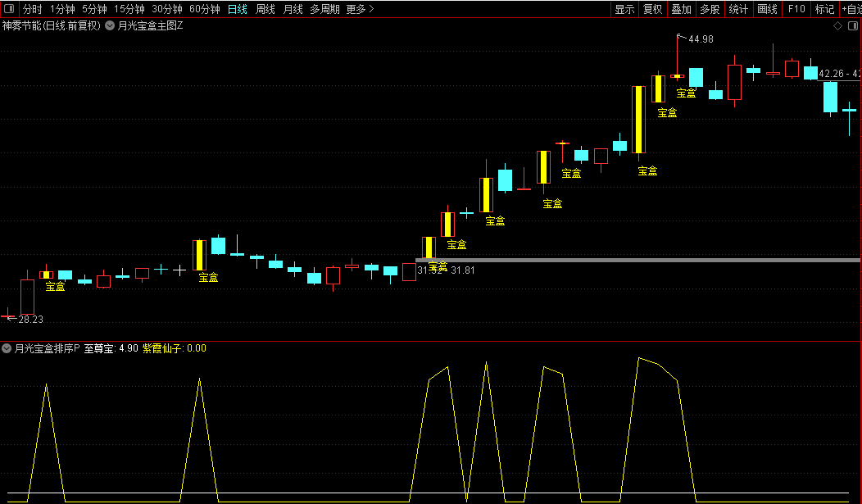Select the 1分钟 period tab
Image resolution: width=862 pixels, height=504 pixels.
62,9
